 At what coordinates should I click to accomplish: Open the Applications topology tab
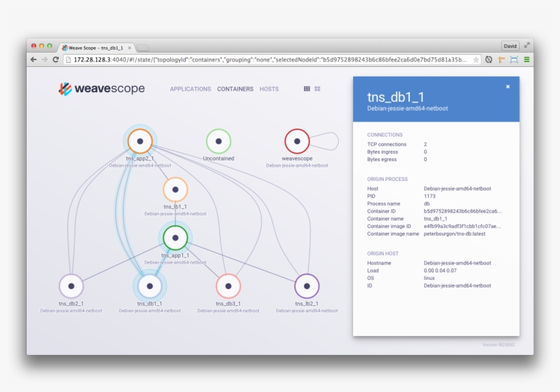[190, 89]
